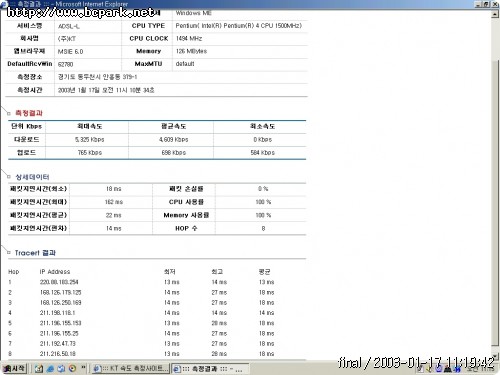Click the (주)KT company value
The width and height of the screenshot is (500, 375).
coord(67,39)
